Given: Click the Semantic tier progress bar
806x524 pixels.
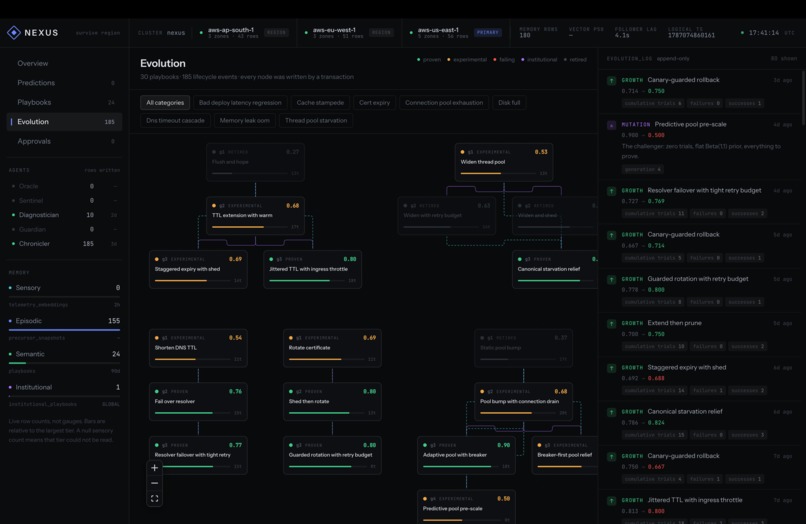Looking at the screenshot, I should 64,363.
